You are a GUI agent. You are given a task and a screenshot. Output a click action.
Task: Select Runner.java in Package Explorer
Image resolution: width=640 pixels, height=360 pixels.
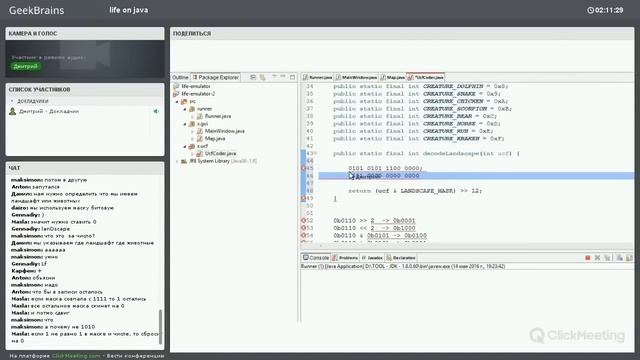218,116
